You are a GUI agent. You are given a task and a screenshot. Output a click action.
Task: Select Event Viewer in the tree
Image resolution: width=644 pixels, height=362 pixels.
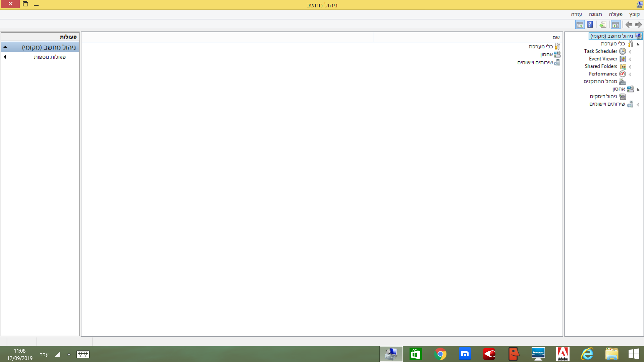pyautogui.click(x=603, y=59)
